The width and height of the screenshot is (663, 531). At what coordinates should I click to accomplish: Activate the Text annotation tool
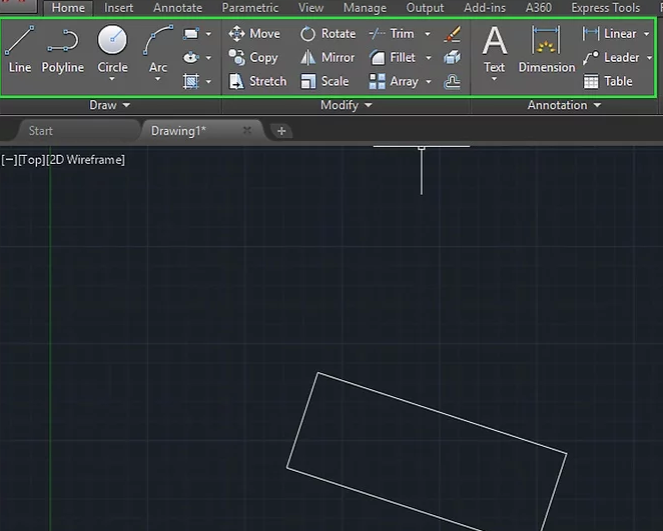coord(494,49)
